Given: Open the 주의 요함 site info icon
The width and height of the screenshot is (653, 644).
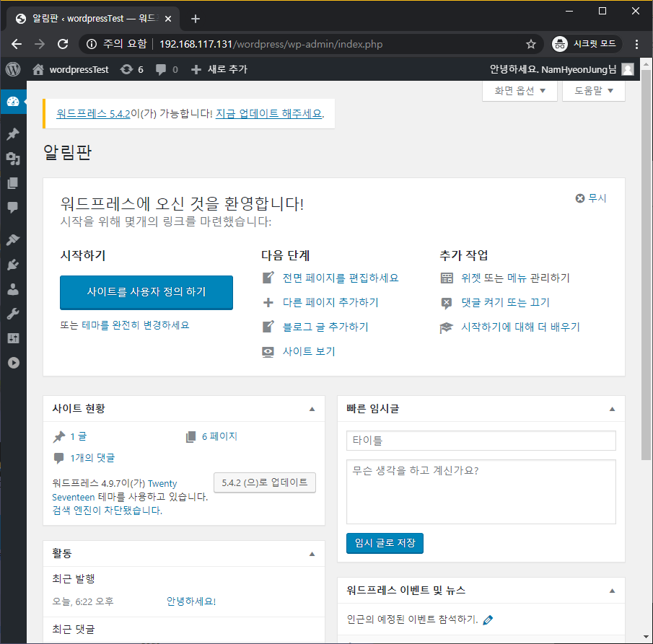Looking at the screenshot, I should (x=92, y=44).
